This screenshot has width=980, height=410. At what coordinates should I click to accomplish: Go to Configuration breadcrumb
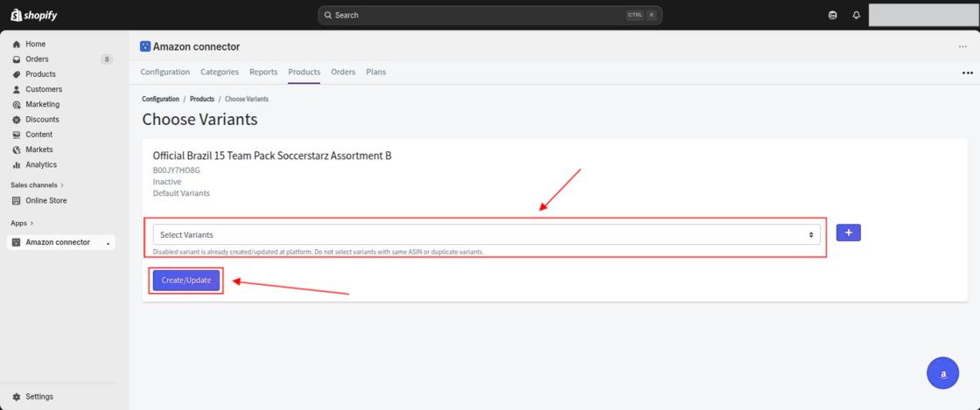[161, 100]
